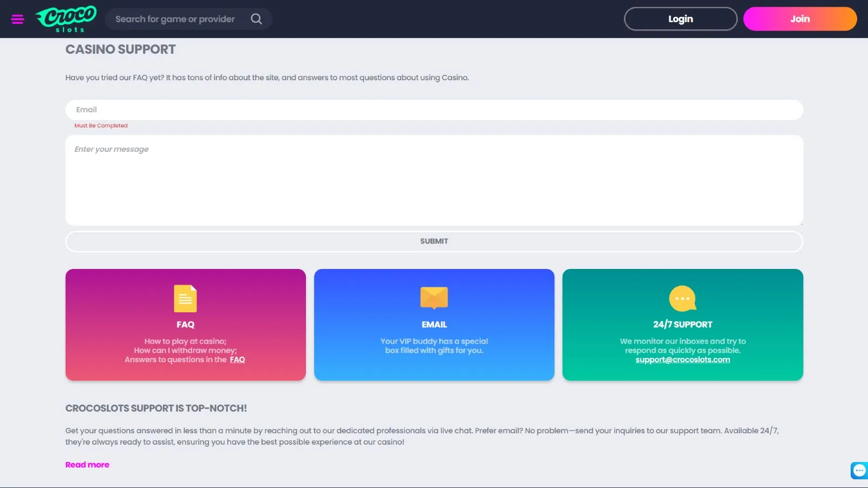Screen dimensions: 868x488
Task: Click the search magnifier icon
Action: 256,19
